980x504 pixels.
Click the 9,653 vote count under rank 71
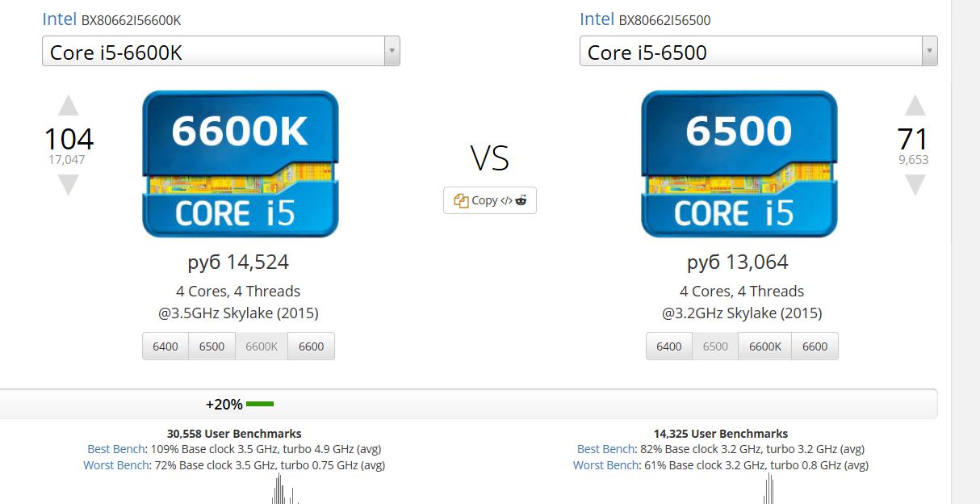coord(914,160)
